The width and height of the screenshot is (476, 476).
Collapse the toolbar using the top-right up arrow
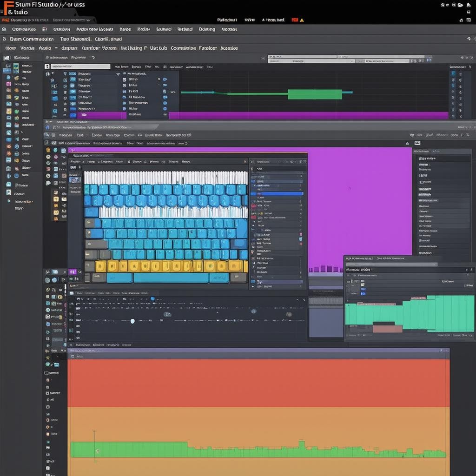tap(468, 40)
